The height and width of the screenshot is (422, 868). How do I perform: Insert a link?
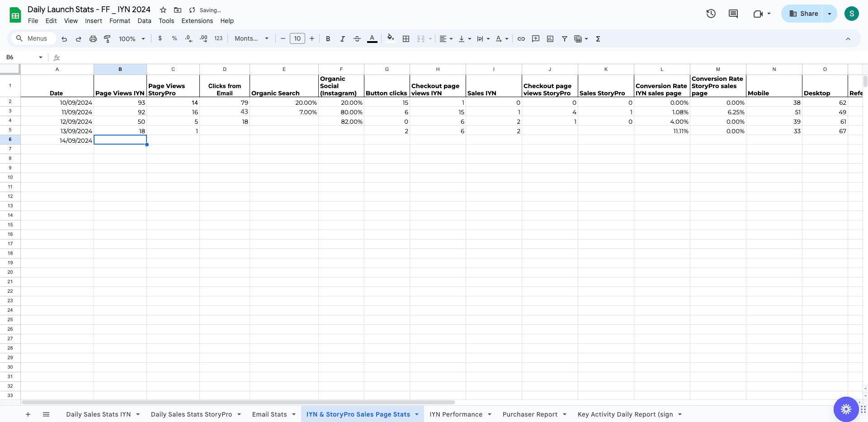coord(521,39)
